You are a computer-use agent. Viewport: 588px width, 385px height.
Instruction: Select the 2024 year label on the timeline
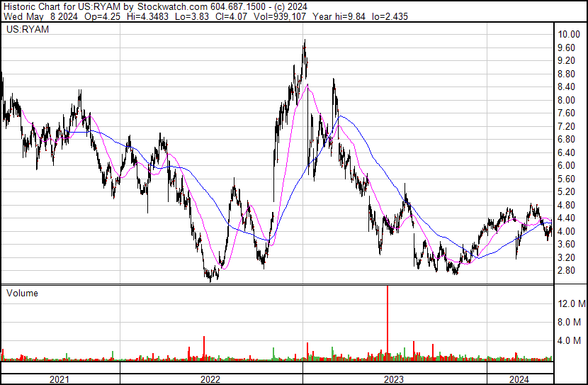click(519, 379)
